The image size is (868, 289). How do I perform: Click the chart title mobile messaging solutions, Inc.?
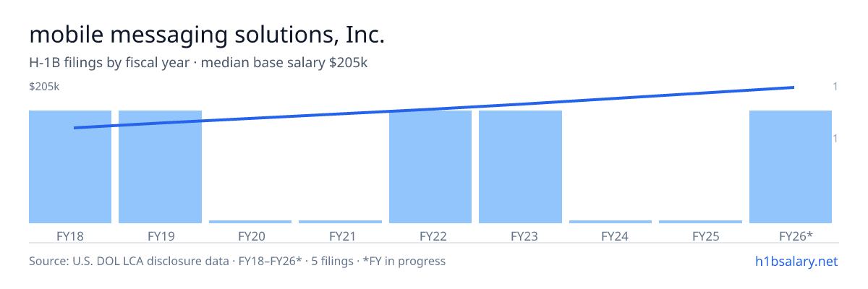click(207, 34)
